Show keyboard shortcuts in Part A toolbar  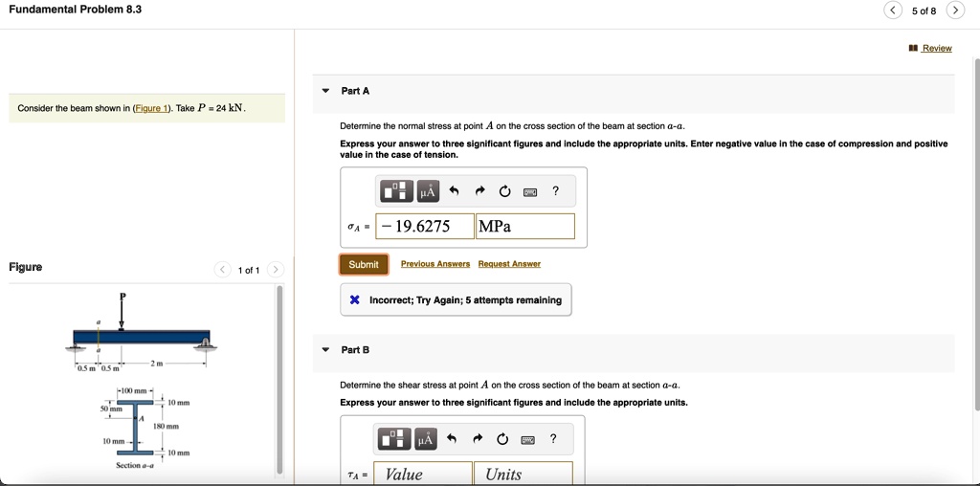pyautogui.click(x=529, y=192)
